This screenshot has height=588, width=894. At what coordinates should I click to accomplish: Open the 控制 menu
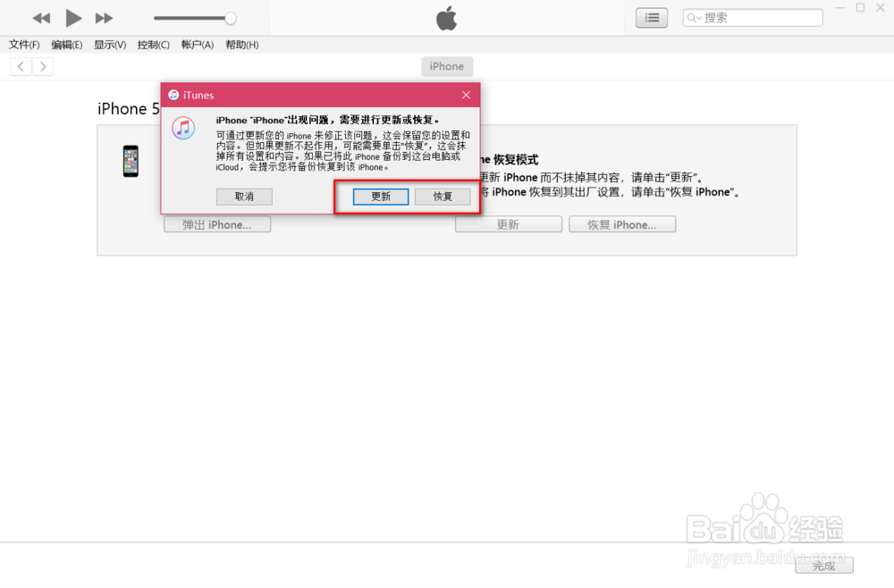tap(152, 44)
